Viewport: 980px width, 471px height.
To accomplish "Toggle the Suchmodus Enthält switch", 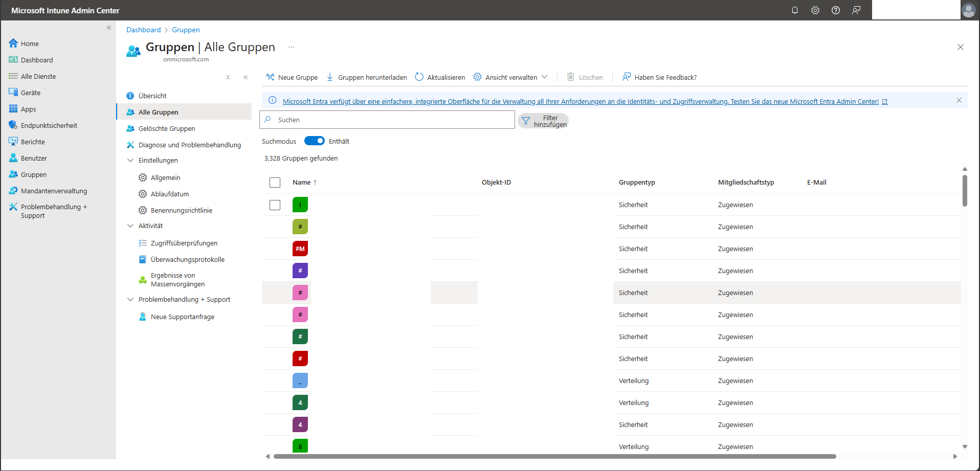I will pos(314,141).
